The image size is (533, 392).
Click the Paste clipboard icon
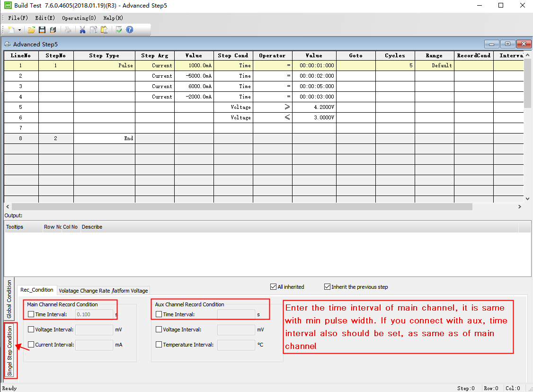tap(104, 30)
